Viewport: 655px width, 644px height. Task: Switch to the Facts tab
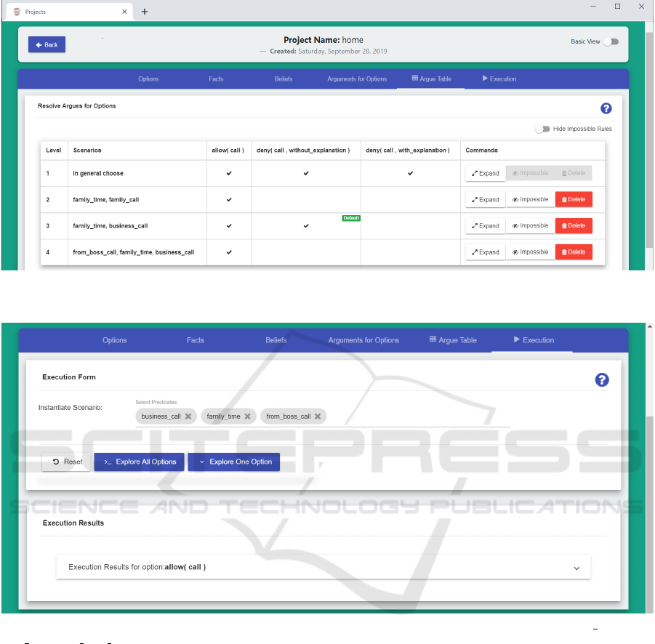216,79
